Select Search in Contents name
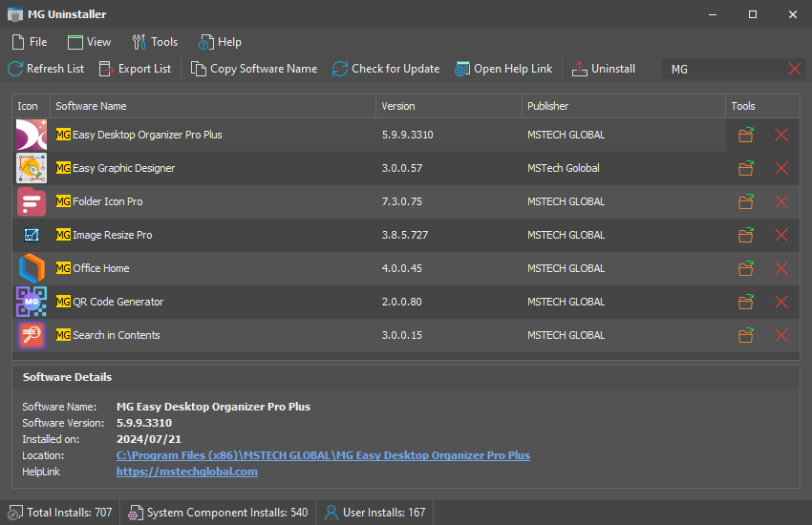This screenshot has height=525, width=812. 108,335
